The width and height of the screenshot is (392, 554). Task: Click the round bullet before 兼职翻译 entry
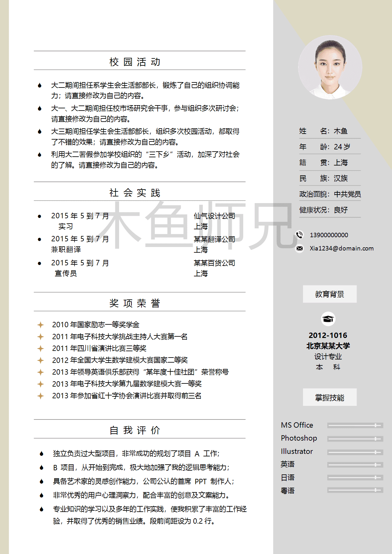[39, 239]
